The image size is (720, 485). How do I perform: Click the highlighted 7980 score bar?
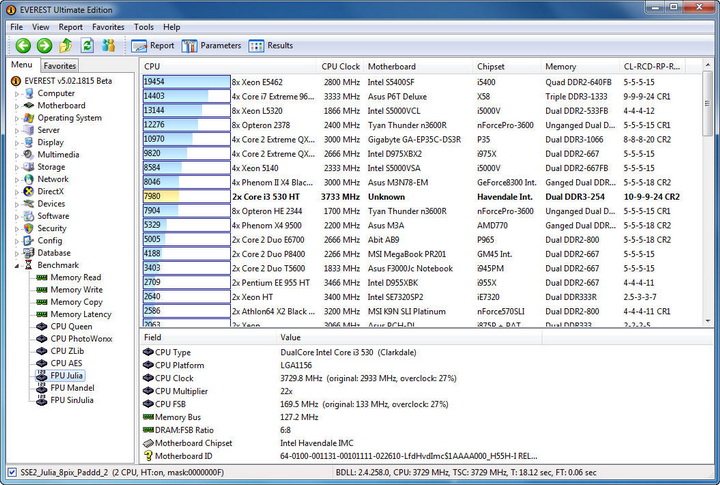coord(186,197)
